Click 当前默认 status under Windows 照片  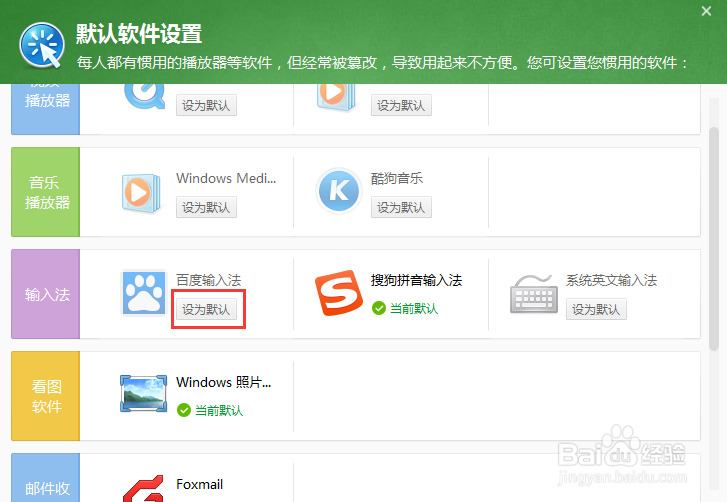coord(210,410)
